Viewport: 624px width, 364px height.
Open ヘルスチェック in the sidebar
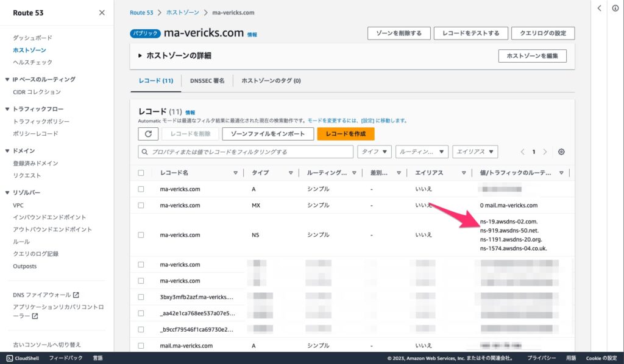tap(33, 62)
